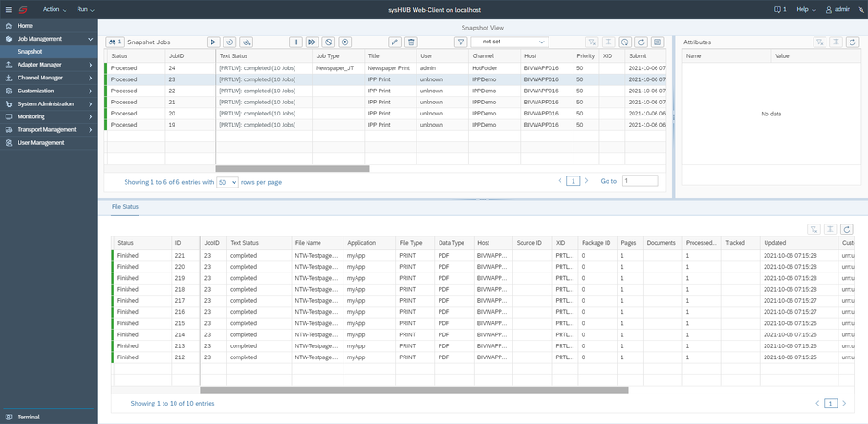This screenshot has width=868, height=424.
Task: Select Snapshot in the sidebar
Action: [49, 52]
